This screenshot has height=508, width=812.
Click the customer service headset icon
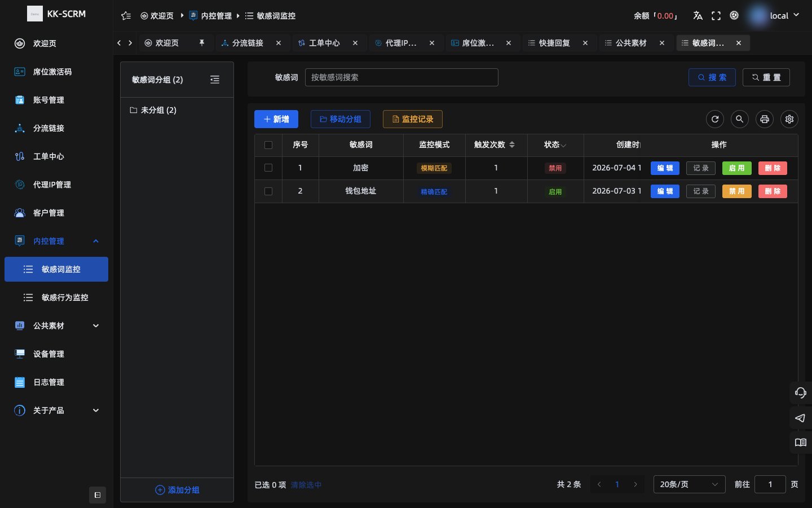coord(801,392)
